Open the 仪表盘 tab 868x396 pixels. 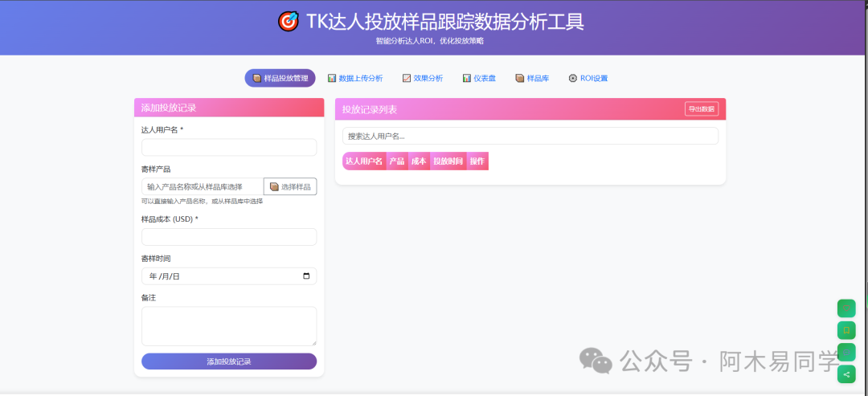(479, 78)
